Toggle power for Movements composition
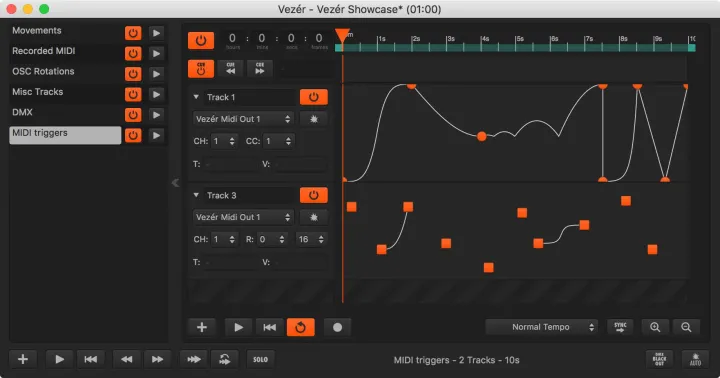This screenshot has width=720, height=378. tap(133, 33)
